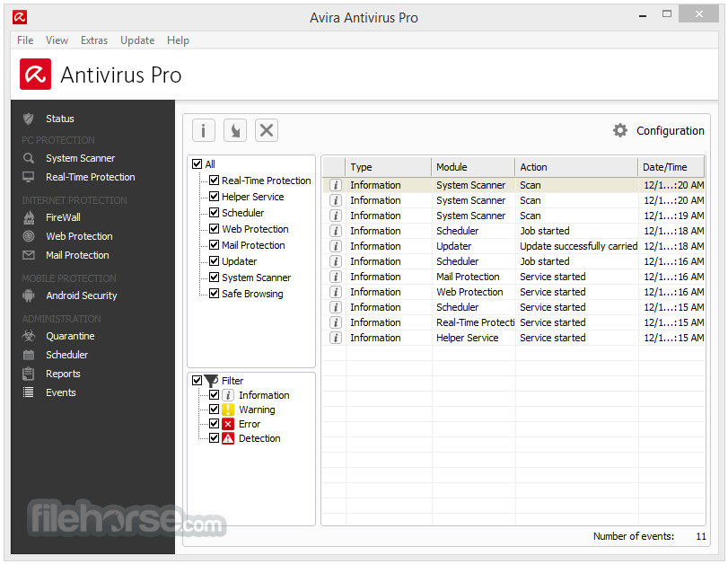Click the Mail Protection envelope icon

29,255
